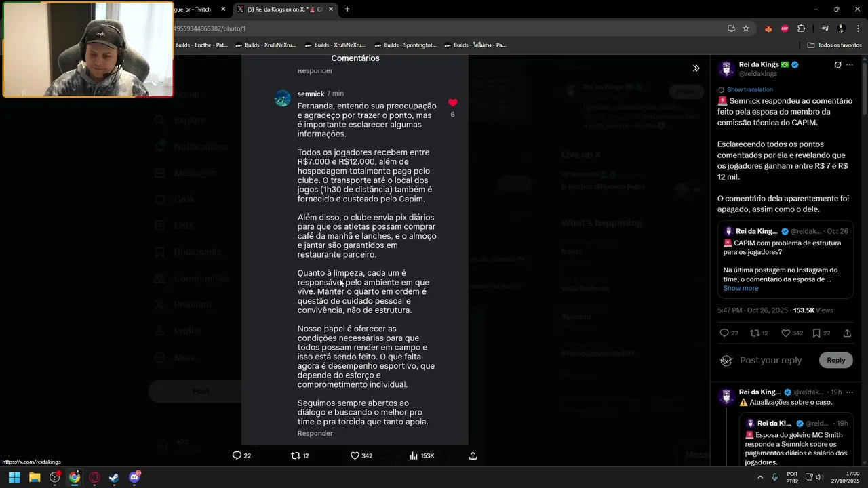Open semnick's profile avatar in comments
This screenshot has width=868, height=488.
283,98
